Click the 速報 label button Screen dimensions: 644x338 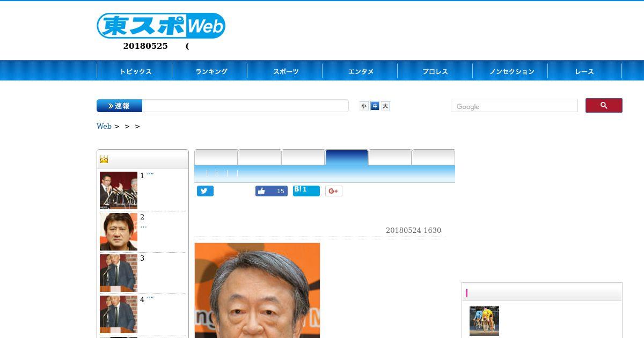pos(119,106)
